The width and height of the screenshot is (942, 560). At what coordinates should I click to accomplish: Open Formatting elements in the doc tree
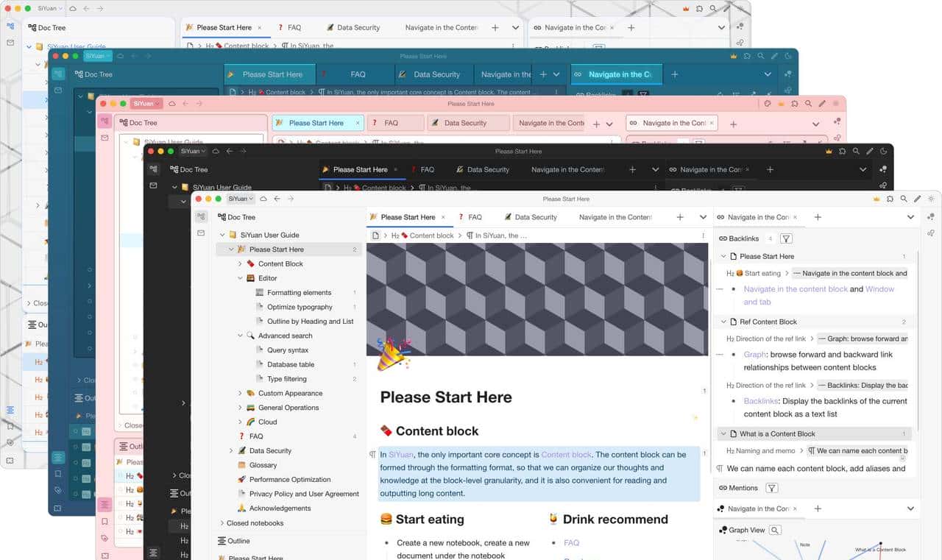click(x=299, y=292)
